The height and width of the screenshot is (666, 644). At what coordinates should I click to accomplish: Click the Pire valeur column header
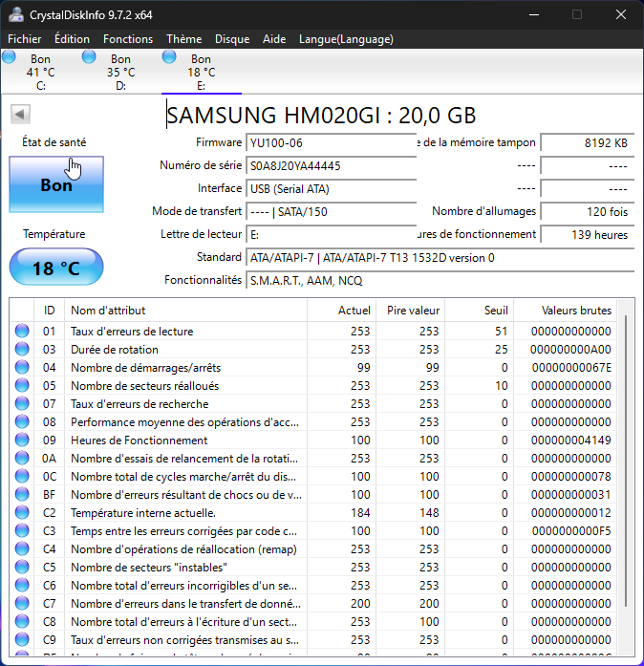coord(410,311)
